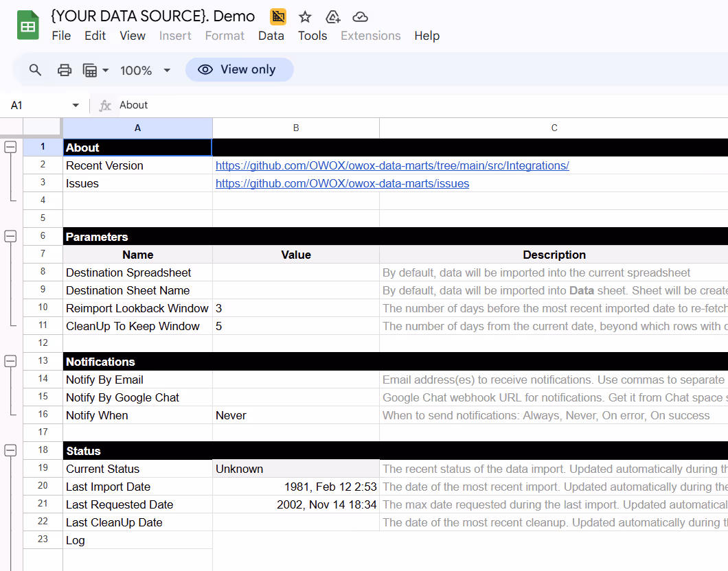
Task: Open the Insert menu
Action: 175,36
